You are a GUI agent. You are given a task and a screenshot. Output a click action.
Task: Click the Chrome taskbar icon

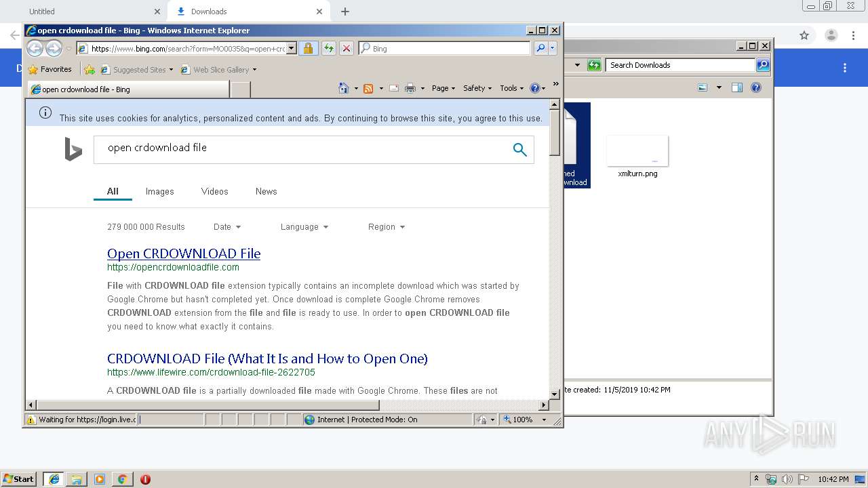[x=122, y=479]
